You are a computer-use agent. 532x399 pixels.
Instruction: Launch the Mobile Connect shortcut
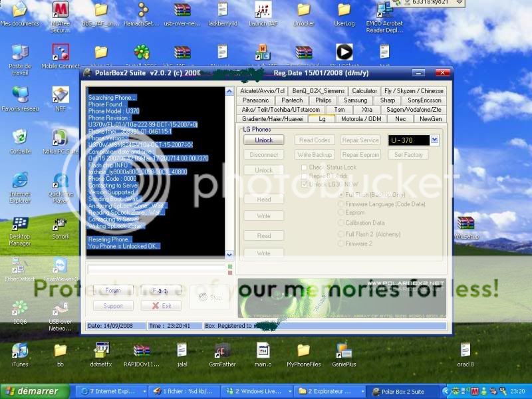61,57
